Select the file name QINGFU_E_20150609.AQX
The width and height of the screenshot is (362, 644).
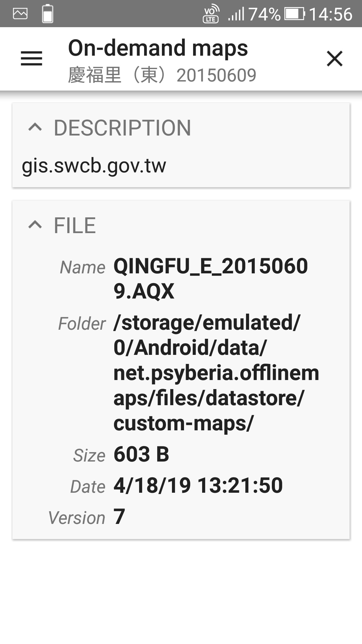click(x=210, y=278)
